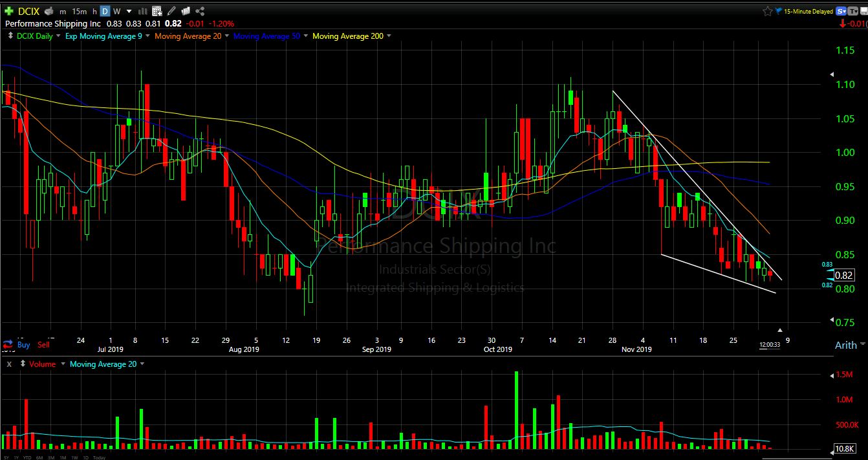Click the red Sell link
This screenshot has height=460, width=868.
43,345
